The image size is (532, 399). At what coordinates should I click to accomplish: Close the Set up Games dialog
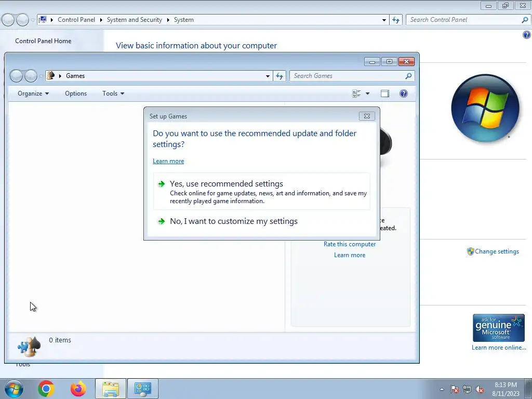pyautogui.click(x=367, y=116)
